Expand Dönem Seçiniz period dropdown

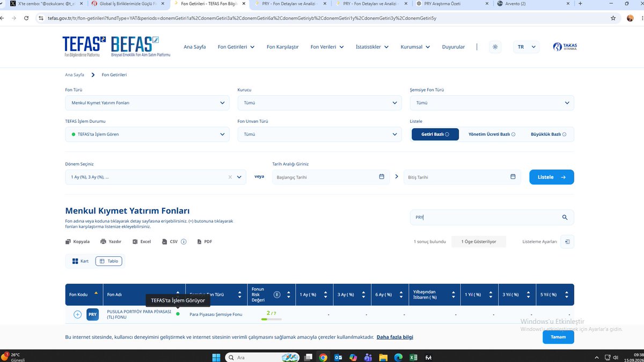coord(239,177)
